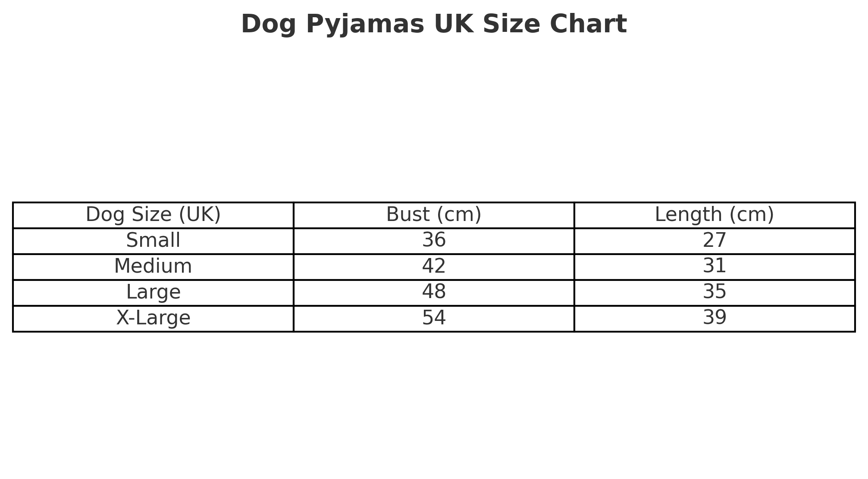
Task: Pick the length value 31 cell
Action: click(x=714, y=267)
